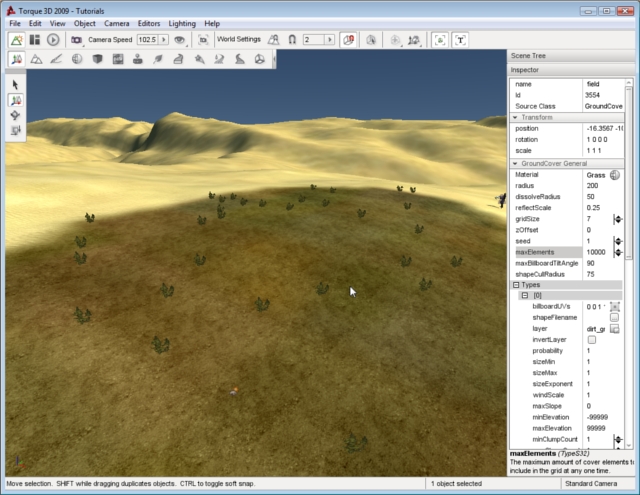Select the arrow selection tool

tap(16, 85)
